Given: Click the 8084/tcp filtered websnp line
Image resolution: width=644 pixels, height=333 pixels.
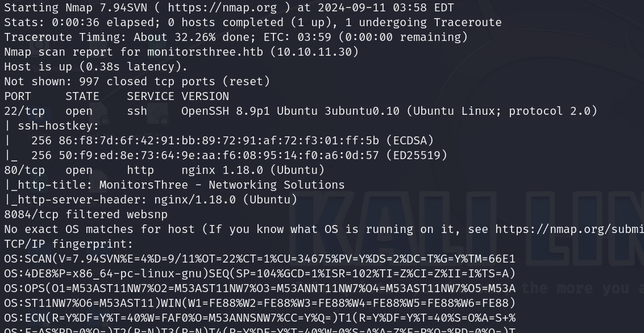Looking at the screenshot, I should pos(86,215).
